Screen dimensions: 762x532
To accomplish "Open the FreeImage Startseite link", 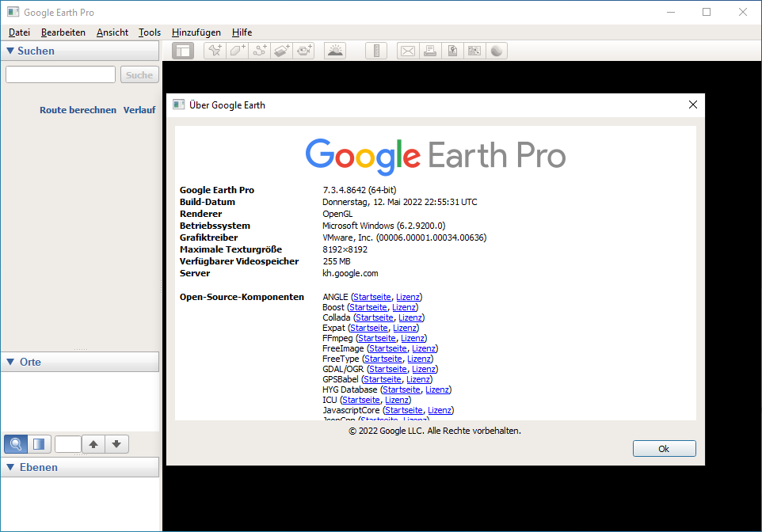I will coord(388,348).
